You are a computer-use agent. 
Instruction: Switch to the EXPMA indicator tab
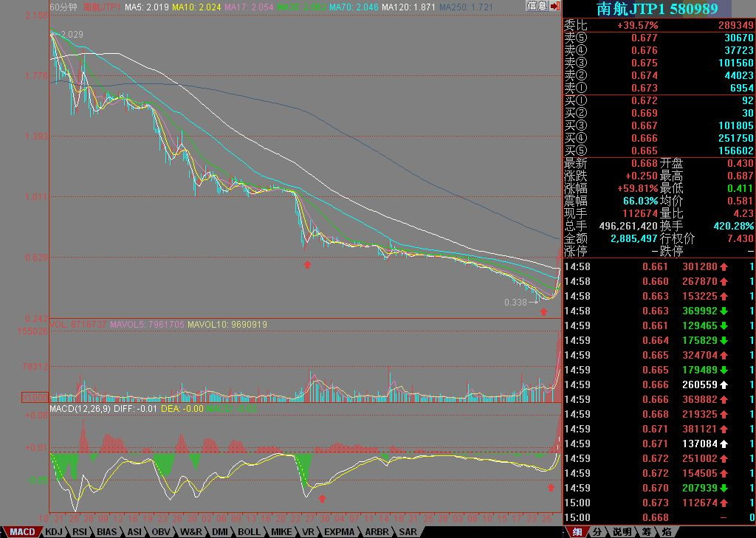pos(338,531)
